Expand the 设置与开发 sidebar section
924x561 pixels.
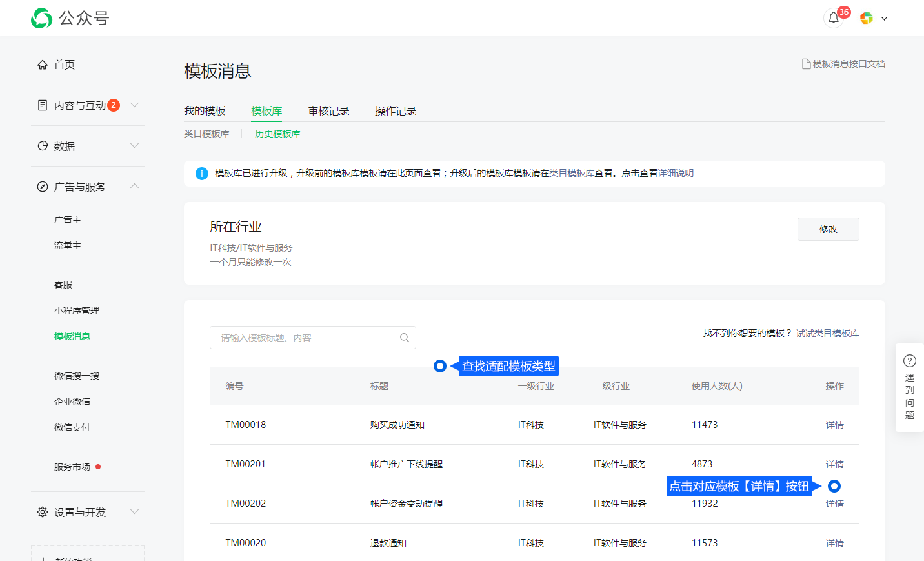point(134,512)
